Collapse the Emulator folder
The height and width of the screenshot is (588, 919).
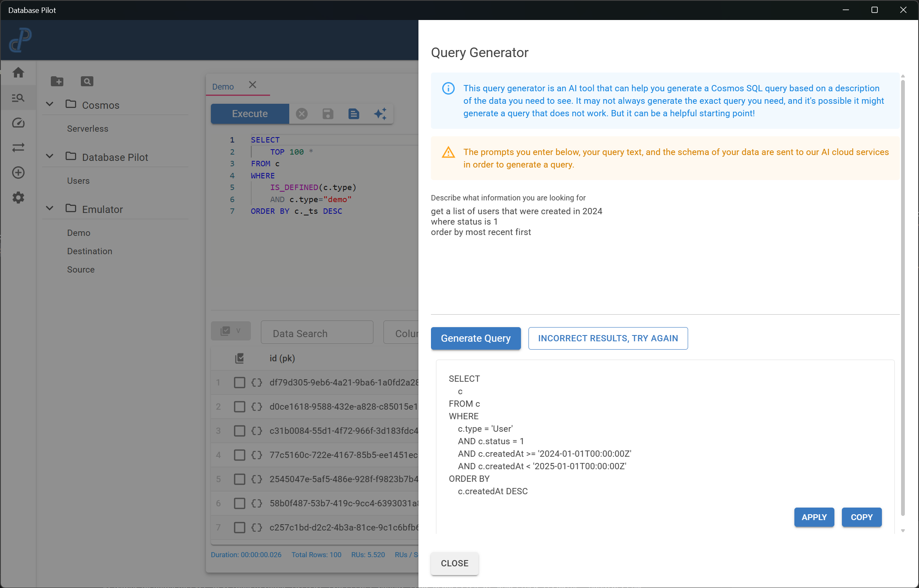coord(50,209)
